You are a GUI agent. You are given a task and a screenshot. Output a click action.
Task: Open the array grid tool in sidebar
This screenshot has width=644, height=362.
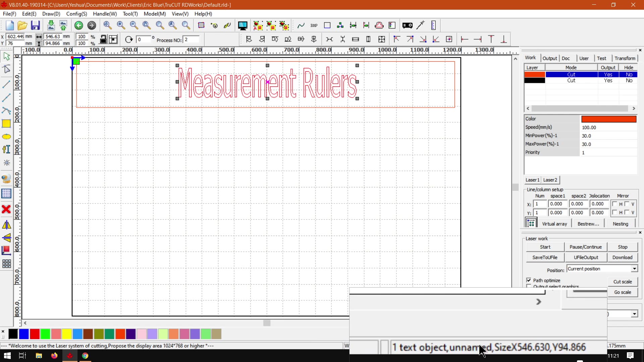[x=6, y=264]
